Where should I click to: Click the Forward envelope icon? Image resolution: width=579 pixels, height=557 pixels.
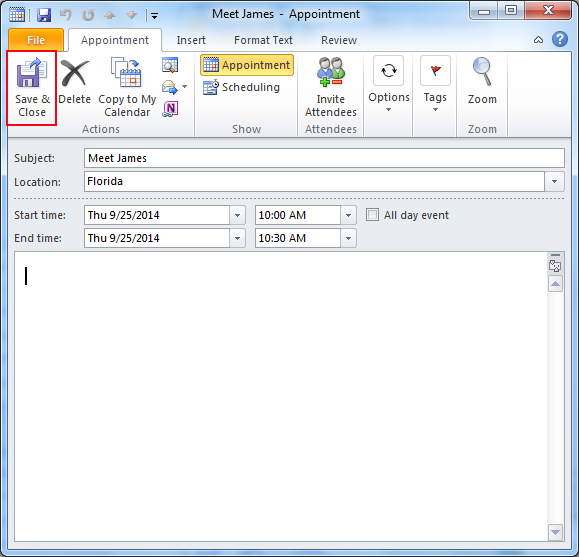click(x=169, y=87)
